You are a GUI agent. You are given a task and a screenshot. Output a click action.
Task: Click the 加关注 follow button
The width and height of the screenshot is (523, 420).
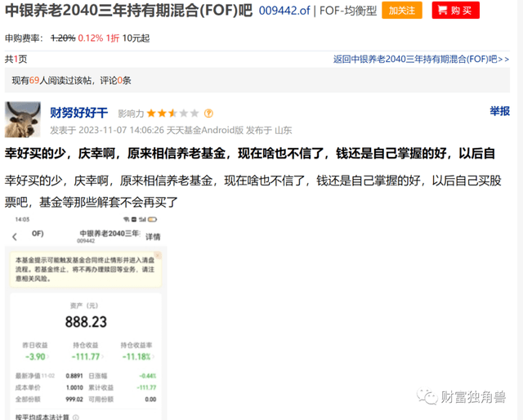402,11
